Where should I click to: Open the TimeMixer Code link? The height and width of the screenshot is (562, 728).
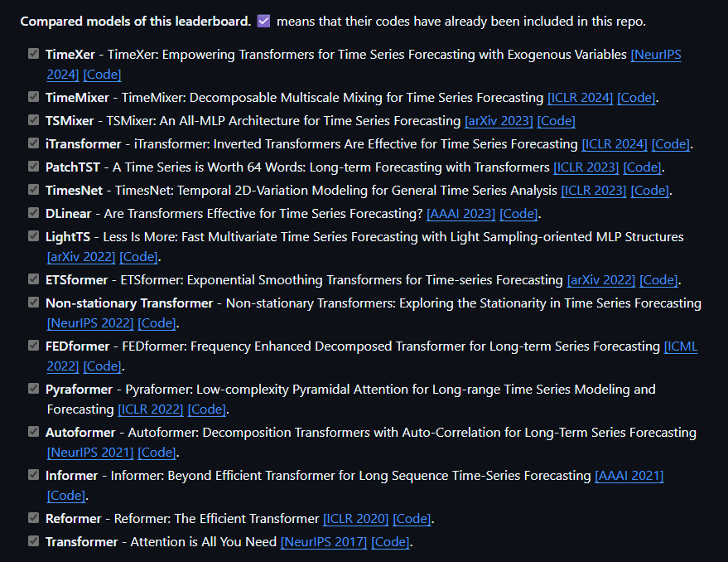click(x=636, y=98)
